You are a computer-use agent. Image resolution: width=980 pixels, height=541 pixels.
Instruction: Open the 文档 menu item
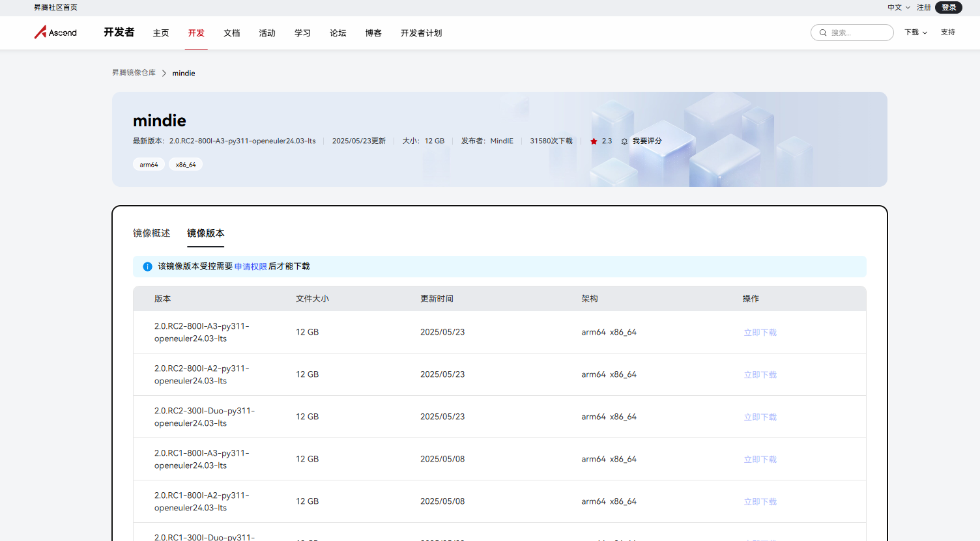click(232, 33)
